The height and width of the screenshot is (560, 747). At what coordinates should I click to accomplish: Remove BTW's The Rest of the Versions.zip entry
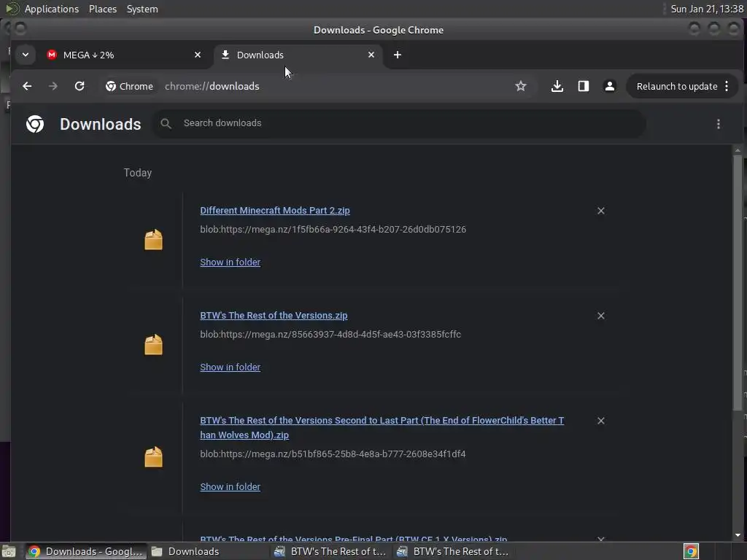click(601, 316)
